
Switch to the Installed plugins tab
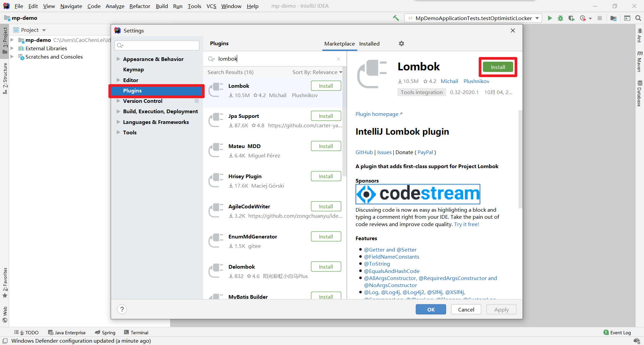369,44
